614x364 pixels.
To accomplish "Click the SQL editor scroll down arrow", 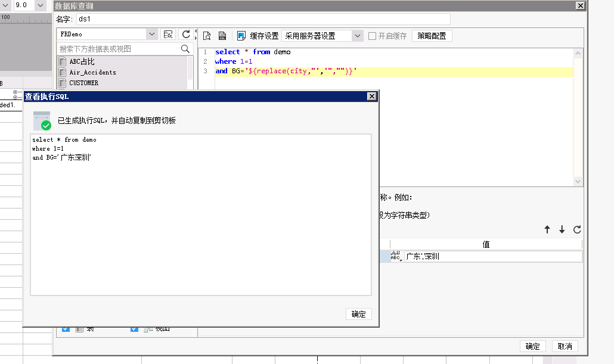I will point(578,181).
